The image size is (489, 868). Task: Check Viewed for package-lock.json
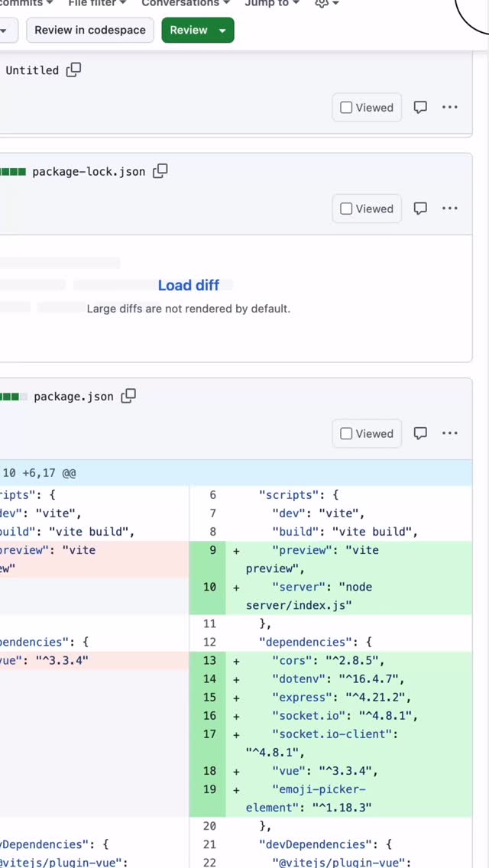coord(347,209)
